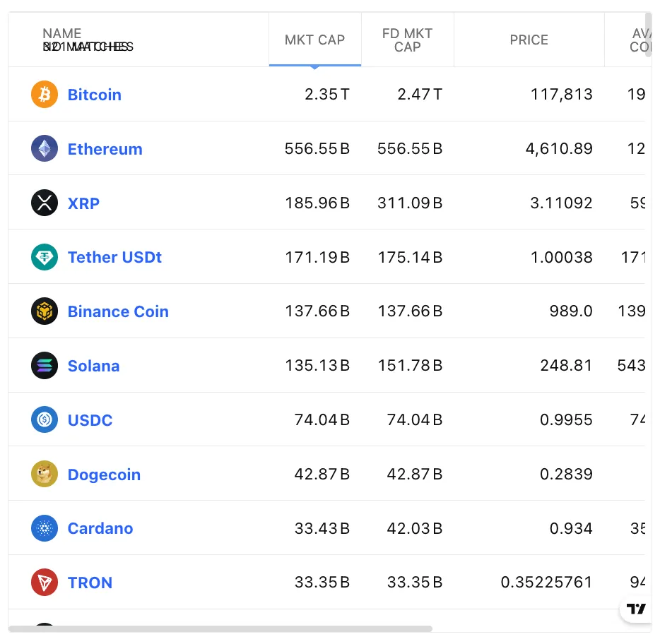Click the Binance Coin icon
The image size is (660, 644).
[45, 311]
